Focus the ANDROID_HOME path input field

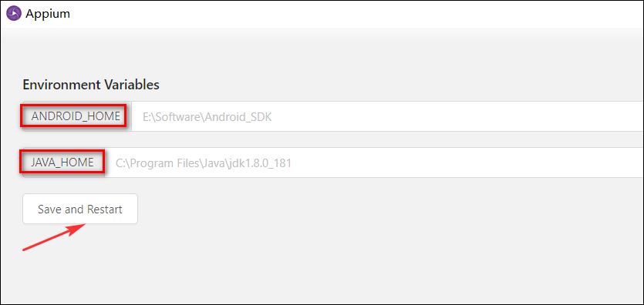tap(387, 116)
